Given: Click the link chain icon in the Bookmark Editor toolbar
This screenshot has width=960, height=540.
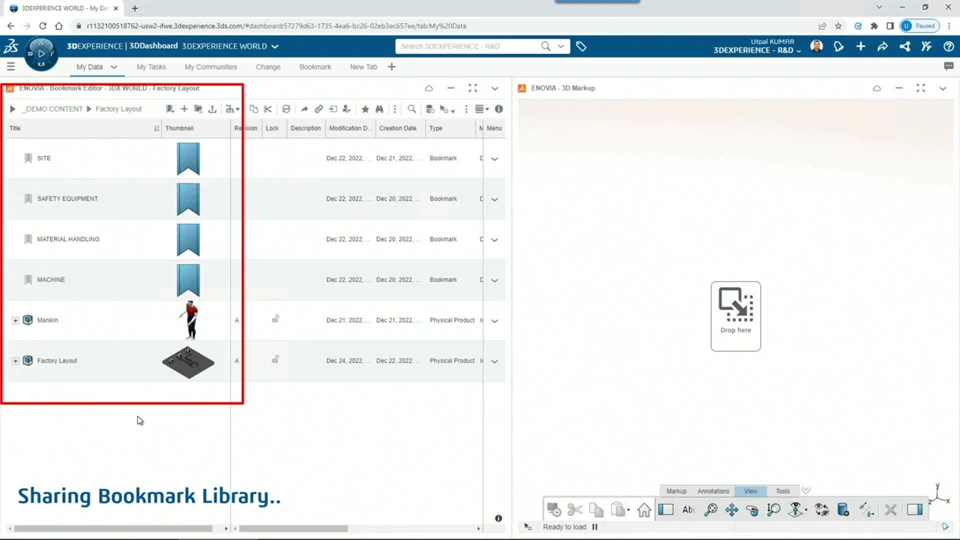Looking at the screenshot, I should pyautogui.click(x=318, y=109).
